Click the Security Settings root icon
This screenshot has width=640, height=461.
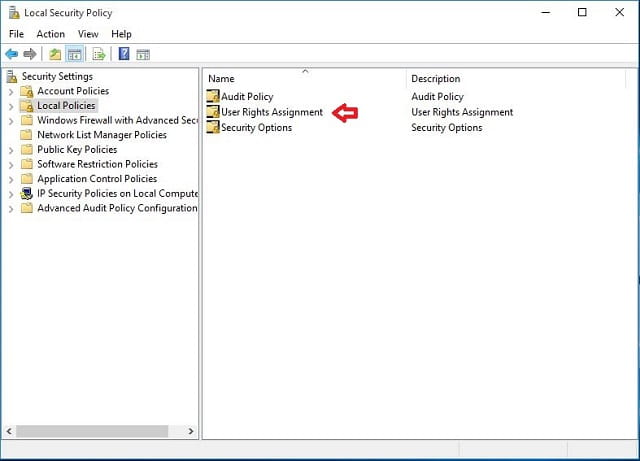pyautogui.click(x=13, y=76)
